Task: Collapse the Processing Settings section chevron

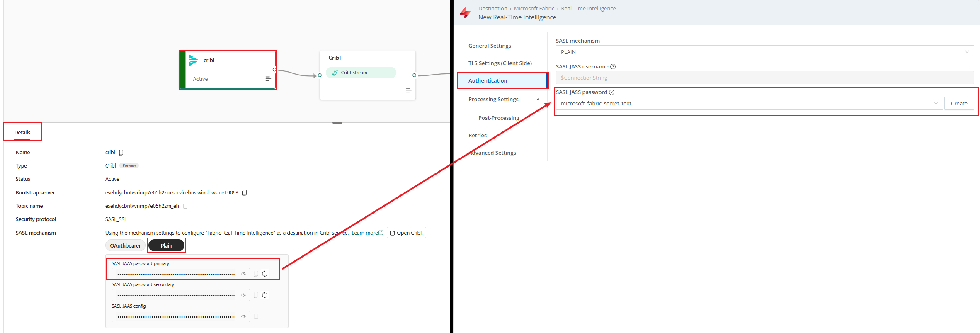Action: (x=538, y=100)
